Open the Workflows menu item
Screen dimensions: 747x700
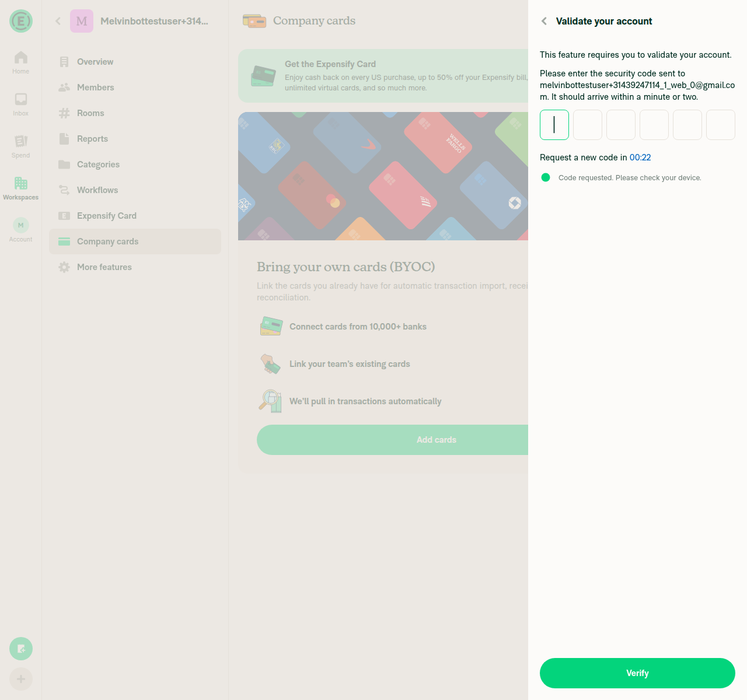click(x=135, y=190)
